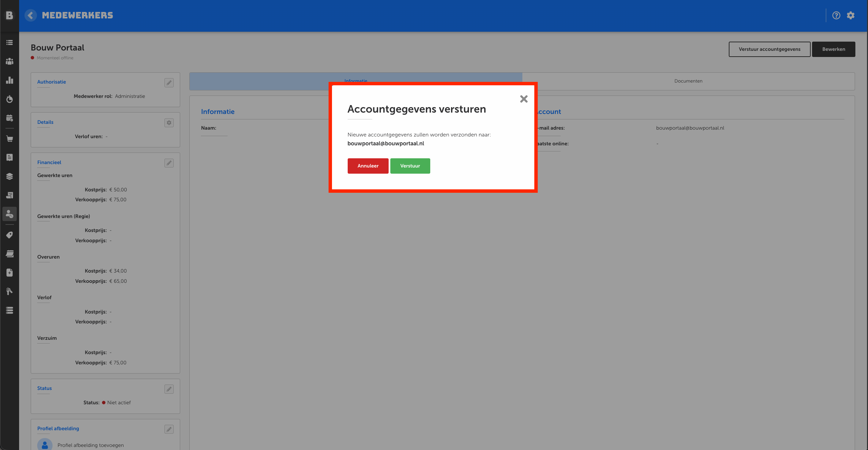The image size is (868, 450).
Task: Edit Authorisatie with the pencil icon
Action: point(169,83)
